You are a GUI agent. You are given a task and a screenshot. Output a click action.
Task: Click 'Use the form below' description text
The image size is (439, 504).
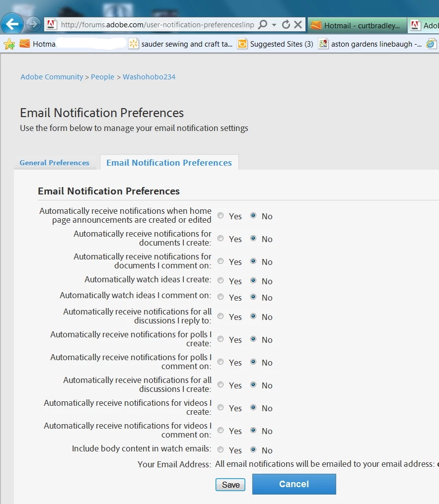point(134,128)
